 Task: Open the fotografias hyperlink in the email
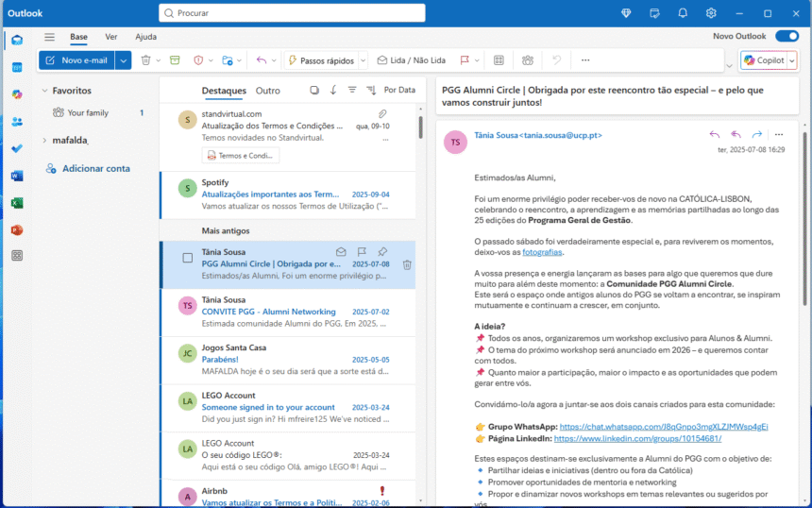542,252
